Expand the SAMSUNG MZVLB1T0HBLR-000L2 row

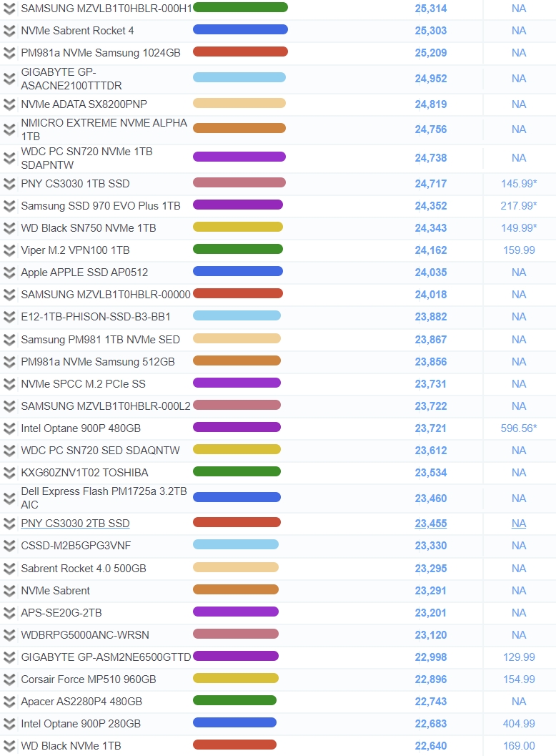pyautogui.click(x=9, y=406)
